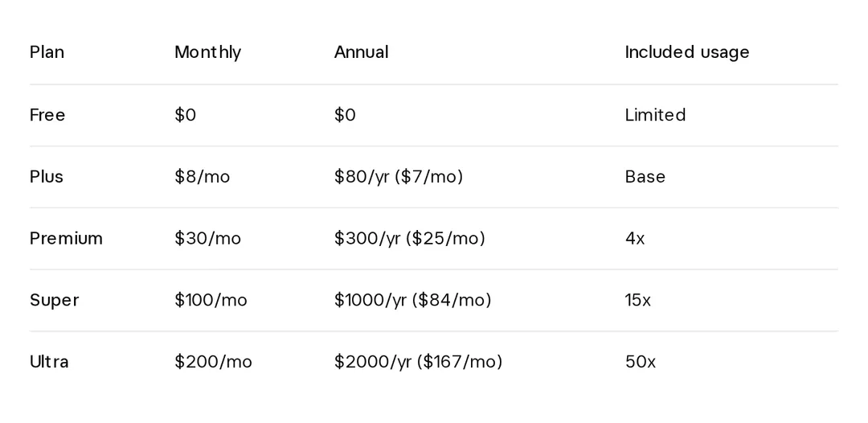This screenshot has width=868, height=423.
Task: Click the Super plan name
Action: [55, 300]
